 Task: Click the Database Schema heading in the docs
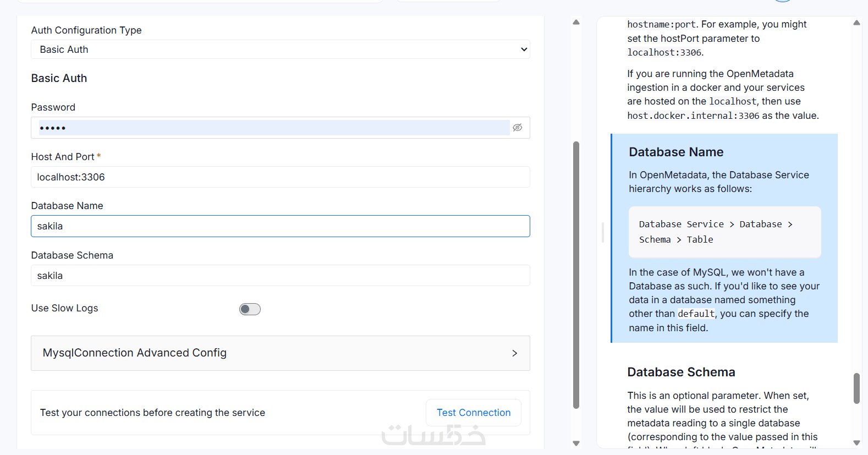click(x=681, y=372)
